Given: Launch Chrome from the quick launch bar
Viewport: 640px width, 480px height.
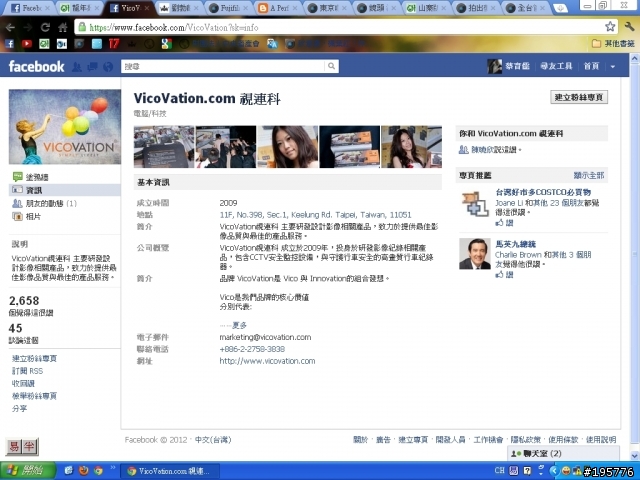Looking at the screenshot, I should tap(98, 471).
